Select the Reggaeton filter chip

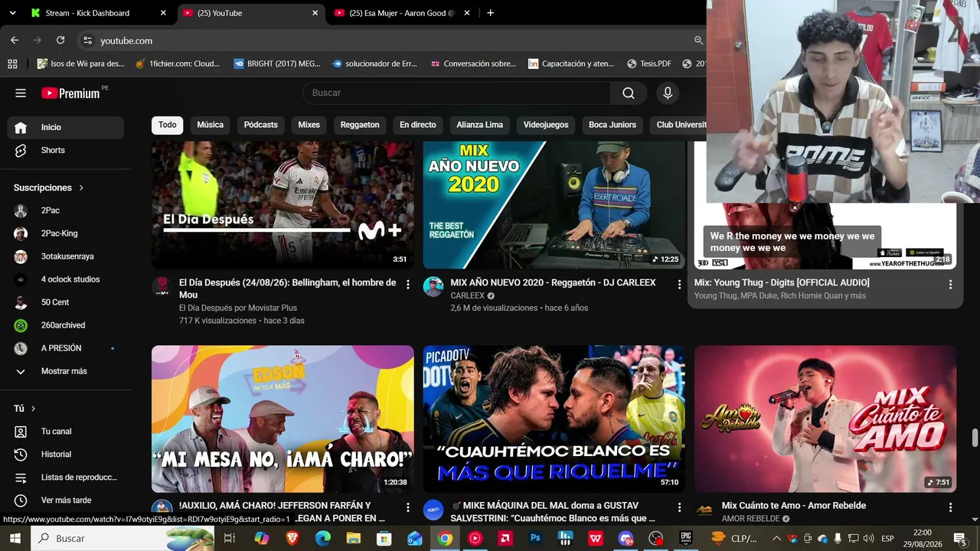[360, 125]
